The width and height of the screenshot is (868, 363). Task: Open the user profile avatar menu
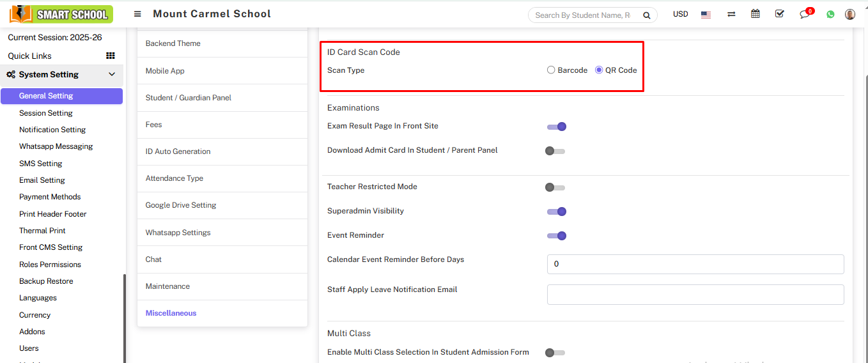pos(849,15)
